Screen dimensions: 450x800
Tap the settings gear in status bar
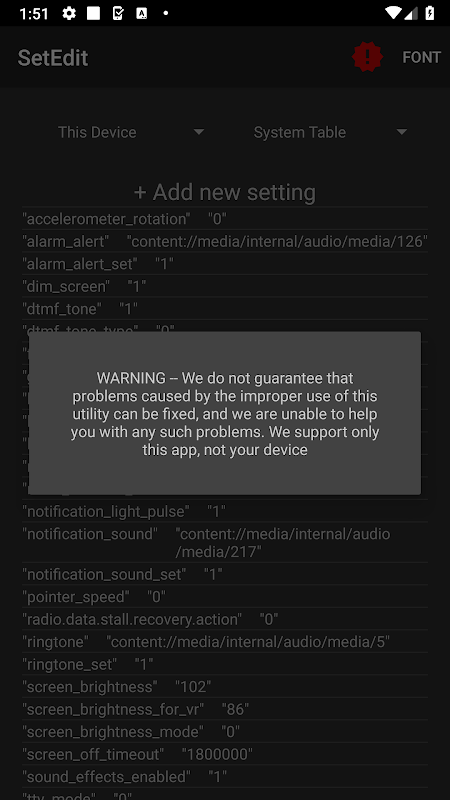[x=69, y=13]
